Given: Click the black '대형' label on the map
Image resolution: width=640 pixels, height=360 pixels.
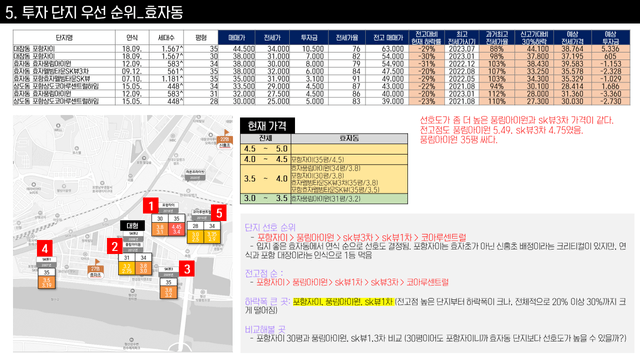Looking at the screenshot, I should (132, 225).
